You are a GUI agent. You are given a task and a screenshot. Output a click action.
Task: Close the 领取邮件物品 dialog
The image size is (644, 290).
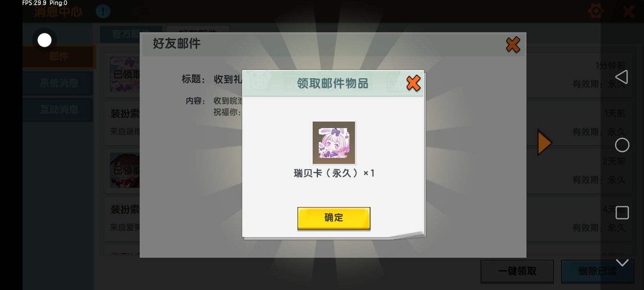click(x=413, y=83)
